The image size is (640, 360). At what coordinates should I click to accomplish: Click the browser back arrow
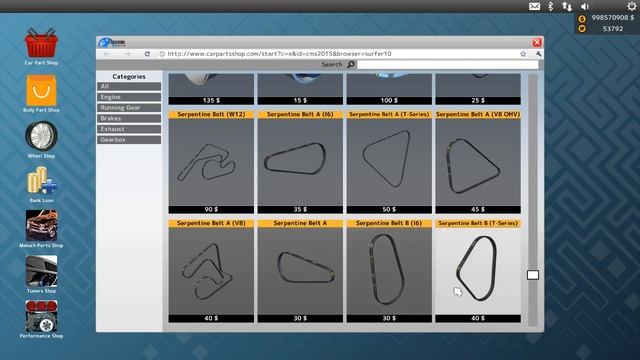tap(107, 54)
